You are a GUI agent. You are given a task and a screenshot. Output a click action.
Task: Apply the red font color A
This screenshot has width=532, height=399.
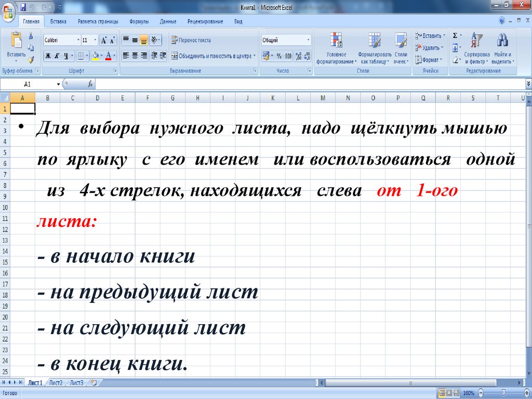(x=109, y=56)
